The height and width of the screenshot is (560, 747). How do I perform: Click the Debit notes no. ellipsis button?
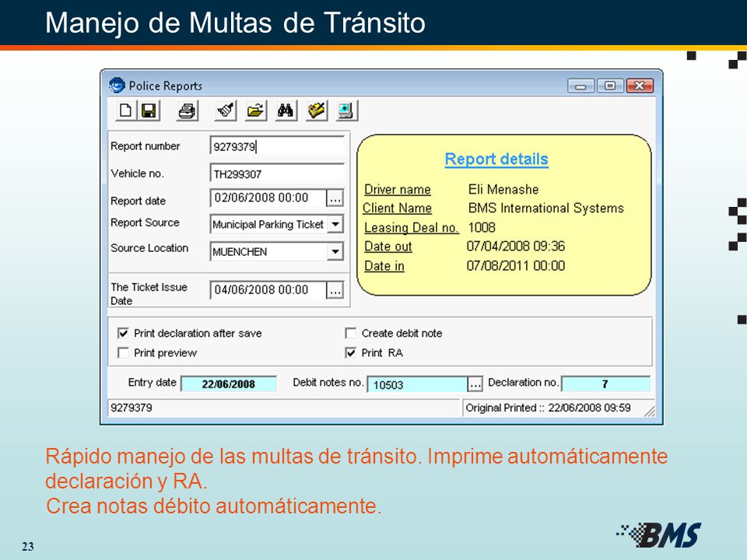(x=475, y=383)
